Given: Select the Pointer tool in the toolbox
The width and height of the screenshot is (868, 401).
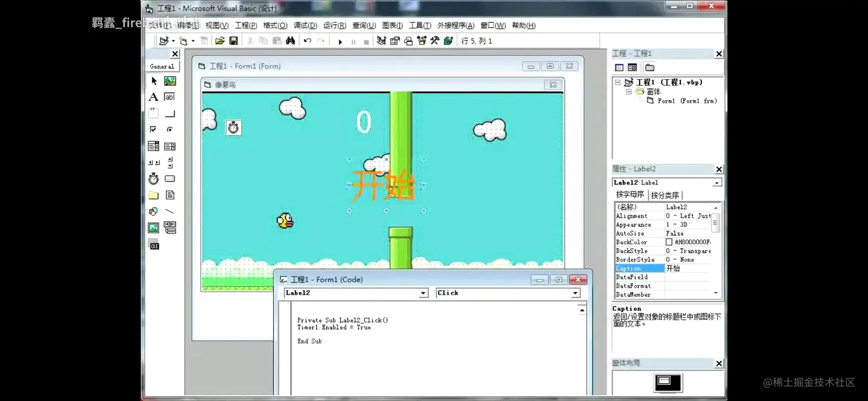Looking at the screenshot, I should [x=154, y=81].
